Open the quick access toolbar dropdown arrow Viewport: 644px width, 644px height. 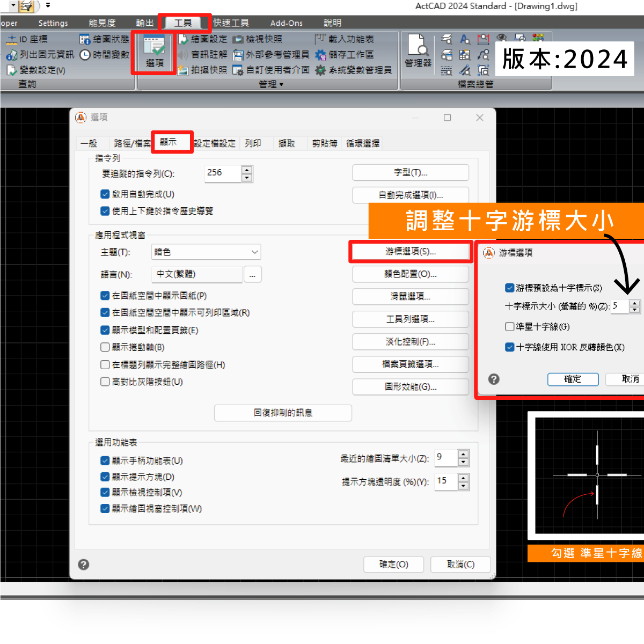[x=48, y=6]
